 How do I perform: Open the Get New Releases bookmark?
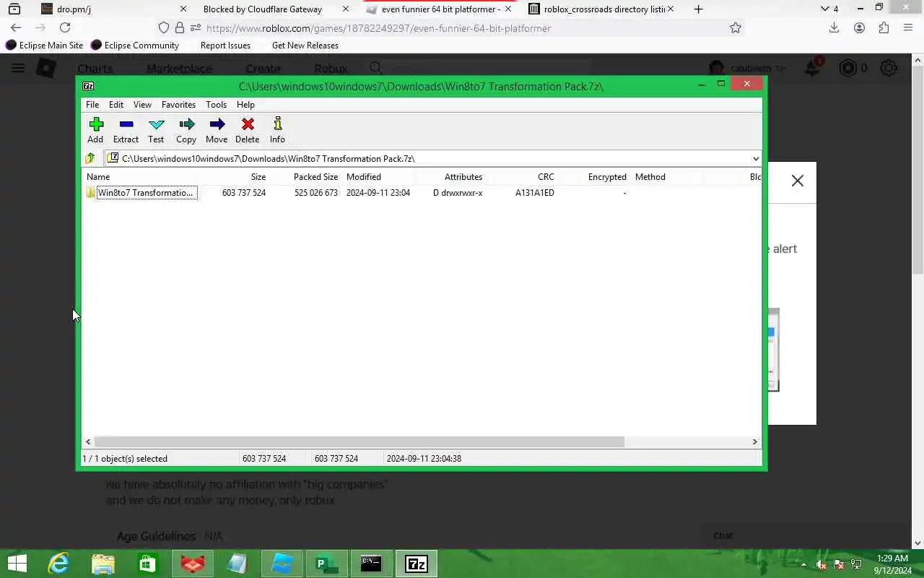(x=305, y=45)
